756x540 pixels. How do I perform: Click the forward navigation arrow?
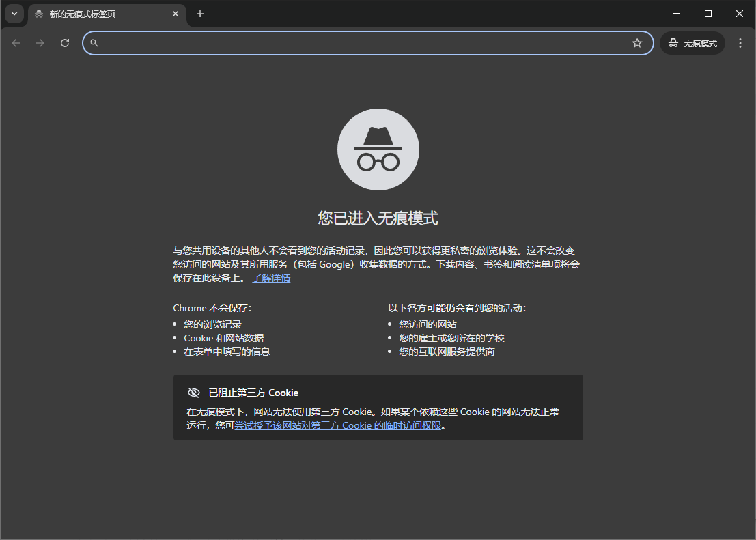tap(40, 42)
